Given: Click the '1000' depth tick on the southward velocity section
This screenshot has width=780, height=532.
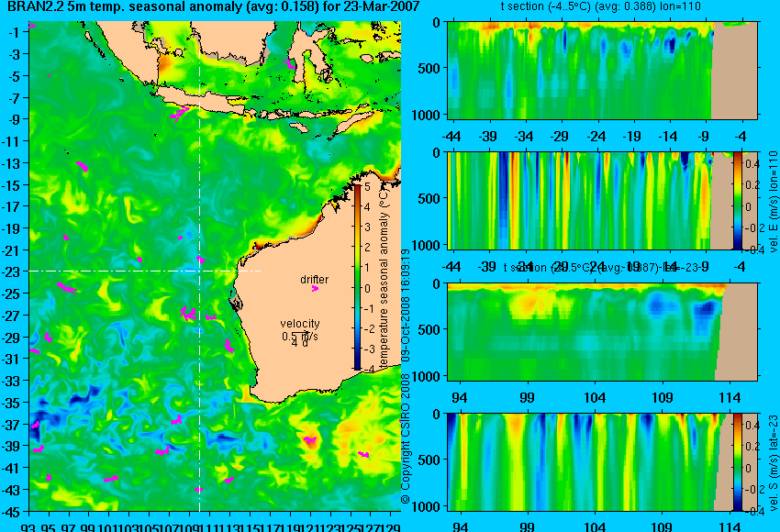Looking at the screenshot, I should [426, 506].
